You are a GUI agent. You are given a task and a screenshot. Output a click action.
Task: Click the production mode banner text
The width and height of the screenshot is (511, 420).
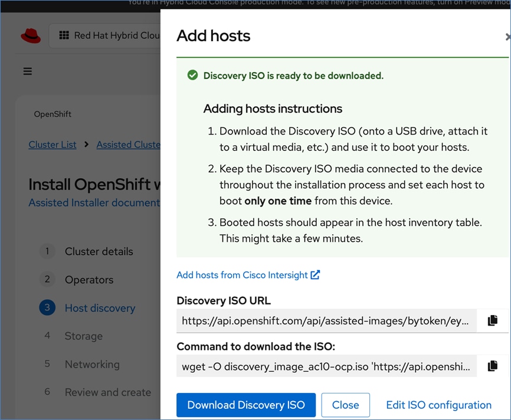coord(319,2)
